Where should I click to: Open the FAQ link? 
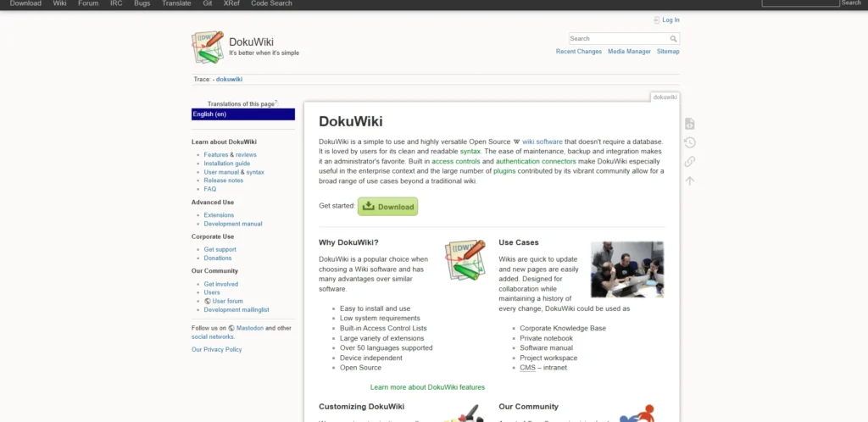pos(210,189)
